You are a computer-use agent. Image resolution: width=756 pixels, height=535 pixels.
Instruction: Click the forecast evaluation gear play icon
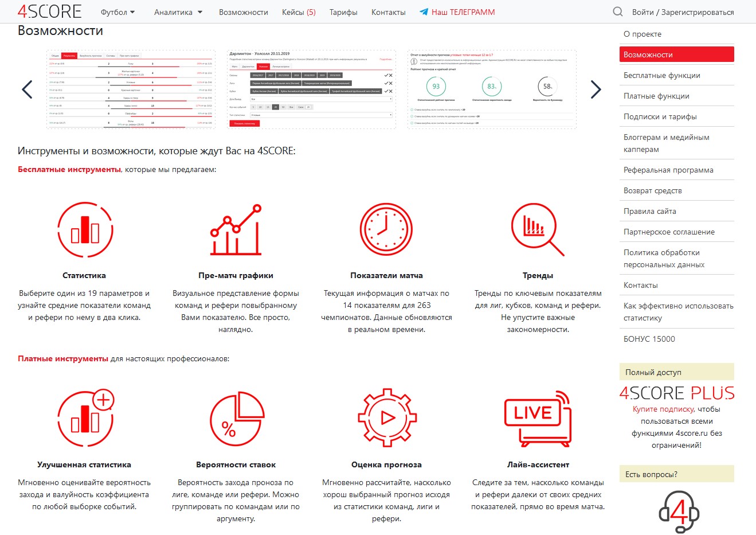(386, 419)
